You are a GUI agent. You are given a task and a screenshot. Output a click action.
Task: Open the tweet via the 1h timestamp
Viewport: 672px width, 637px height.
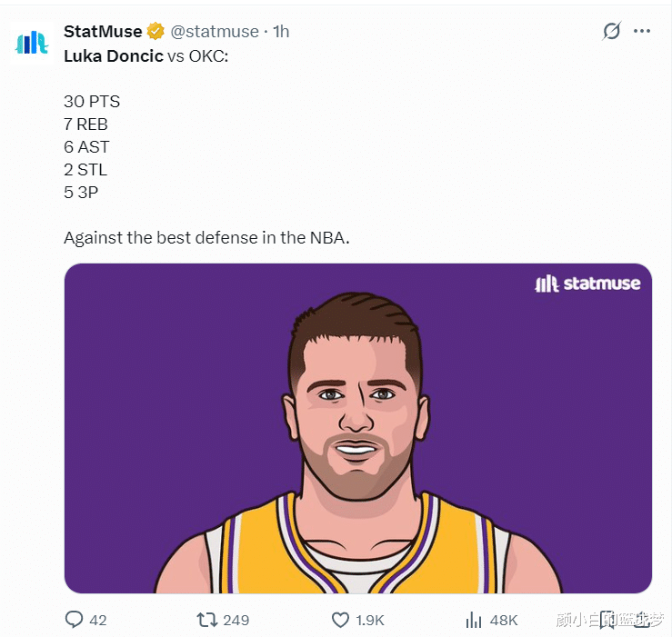pyautogui.click(x=281, y=32)
